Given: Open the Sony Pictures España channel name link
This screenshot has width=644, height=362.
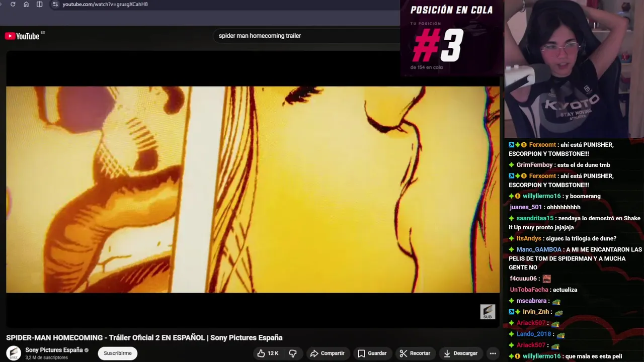Looking at the screenshot, I should [x=54, y=350].
